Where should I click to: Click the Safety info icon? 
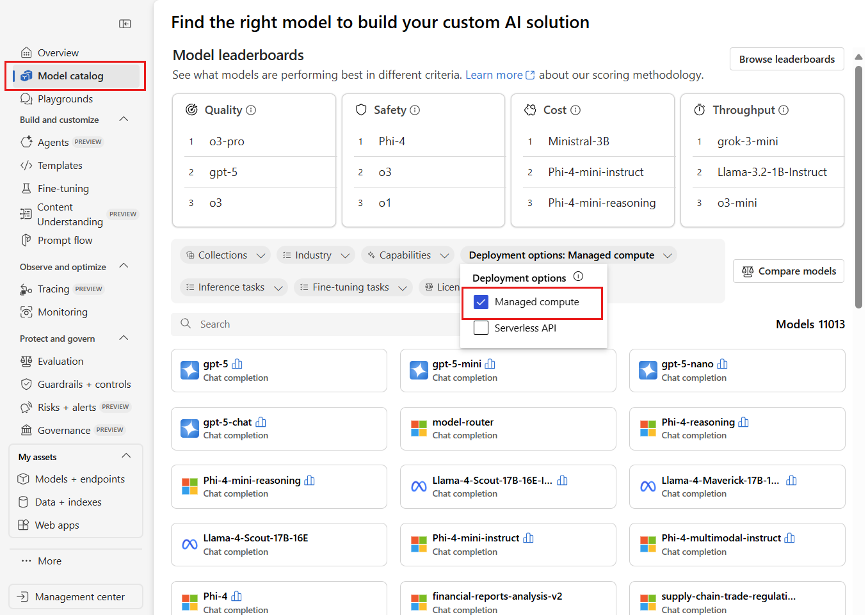415,110
